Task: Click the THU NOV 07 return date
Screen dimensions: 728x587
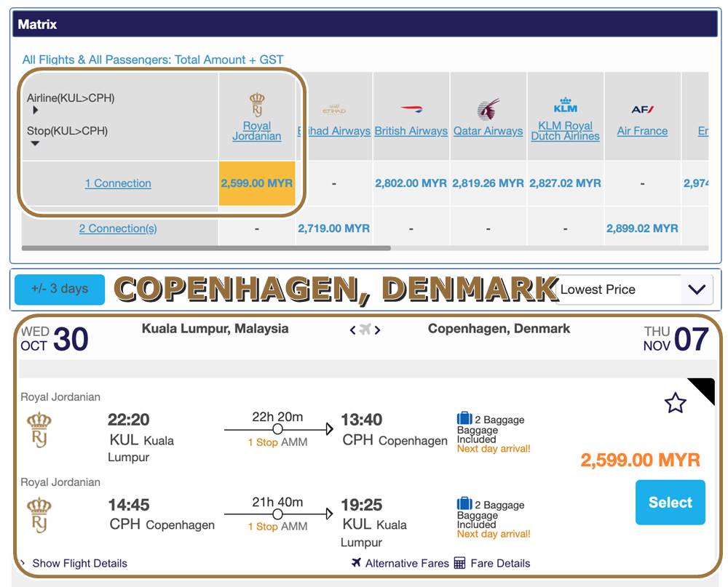Action: pyautogui.click(x=676, y=339)
